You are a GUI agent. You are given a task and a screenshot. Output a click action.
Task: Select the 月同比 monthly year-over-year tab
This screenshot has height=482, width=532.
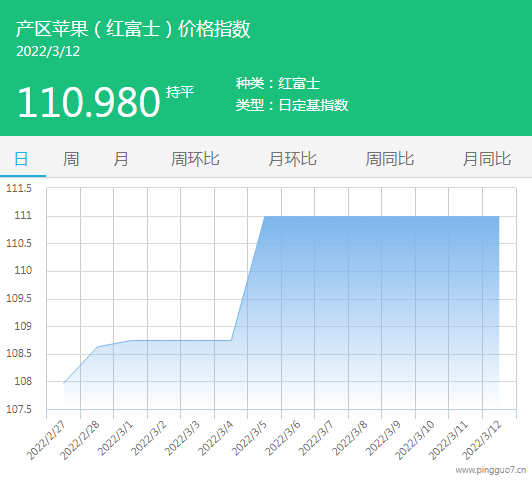point(487,159)
